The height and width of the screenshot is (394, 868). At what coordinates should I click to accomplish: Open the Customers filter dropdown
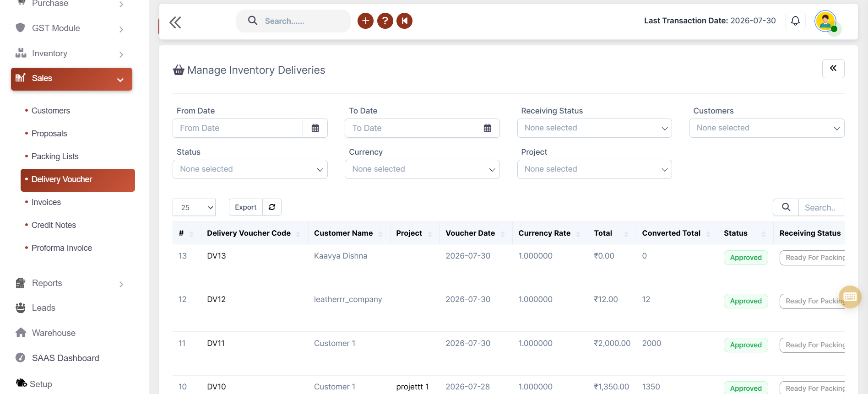pos(766,128)
